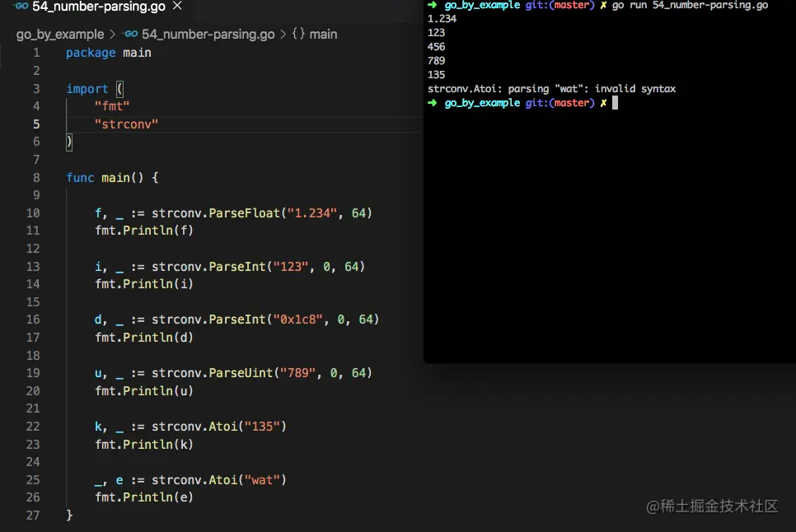Click fmt.Println(f) statement
The height and width of the screenshot is (532, 796).
click(144, 231)
